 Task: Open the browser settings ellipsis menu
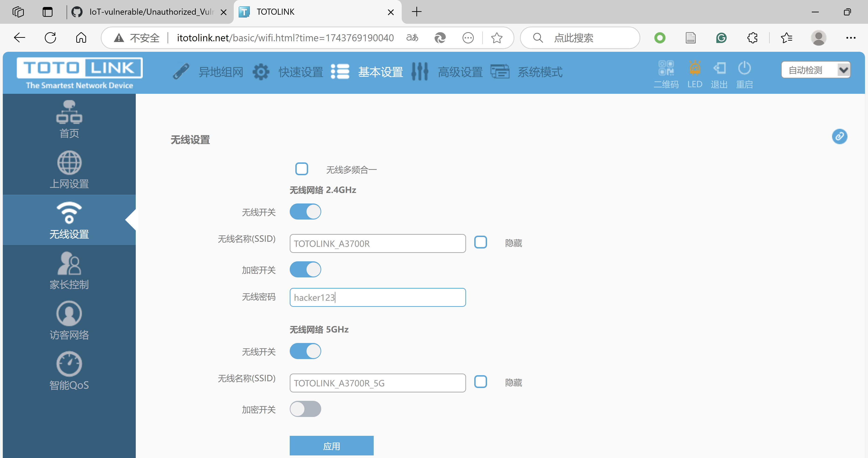pos(851,38)
